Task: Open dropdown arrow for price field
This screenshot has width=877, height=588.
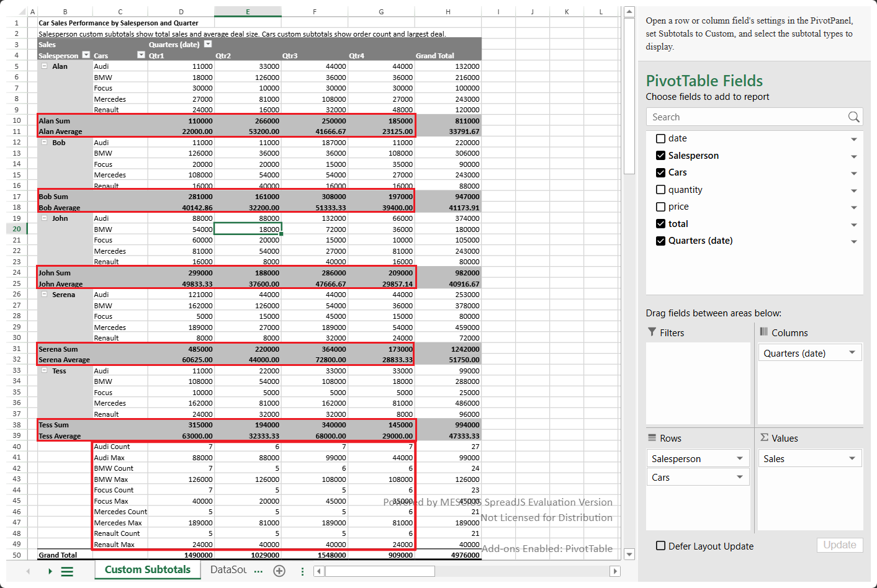Action: tap(854, 208)
